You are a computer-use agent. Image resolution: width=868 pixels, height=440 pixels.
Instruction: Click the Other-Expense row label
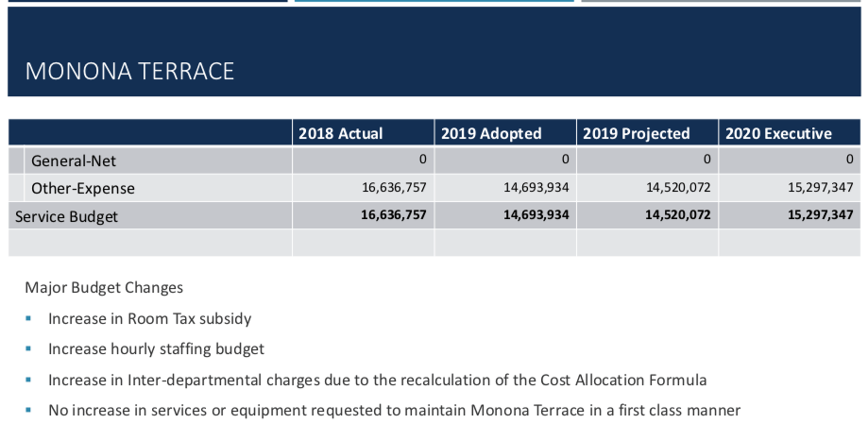click(x=83, y=188)
